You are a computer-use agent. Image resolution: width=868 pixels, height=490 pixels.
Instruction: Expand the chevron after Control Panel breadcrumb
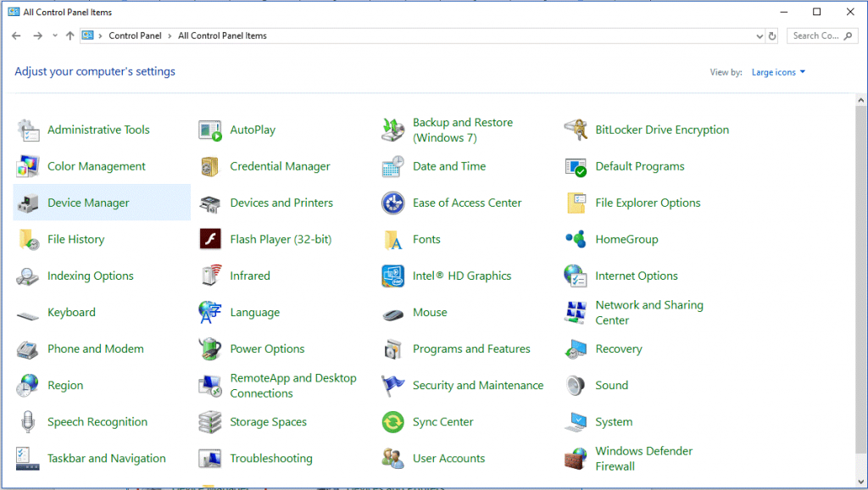pos(170,36)
